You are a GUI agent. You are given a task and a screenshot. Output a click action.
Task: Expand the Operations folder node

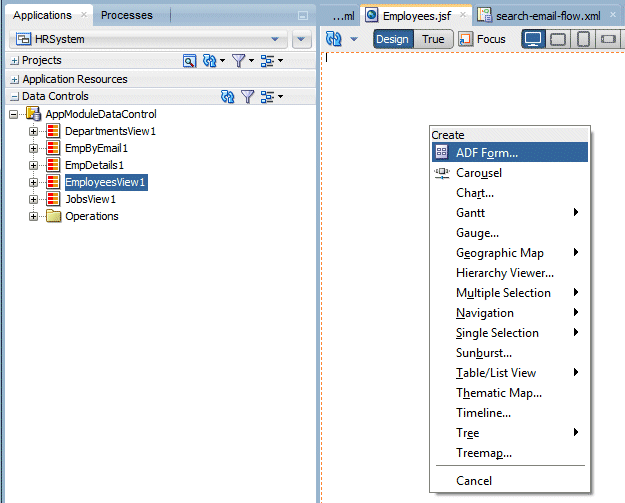(33, 216)
